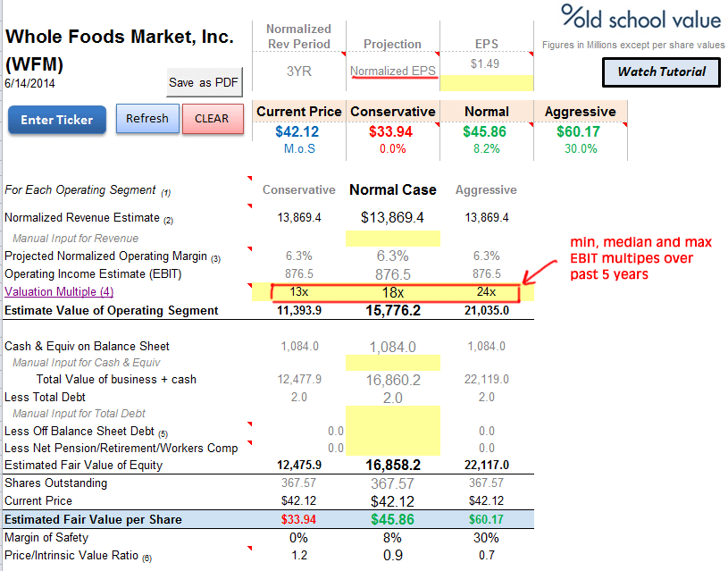Click the $60.17 aggressive value in header
The image size is (728, 571).
tap(579, 132)
